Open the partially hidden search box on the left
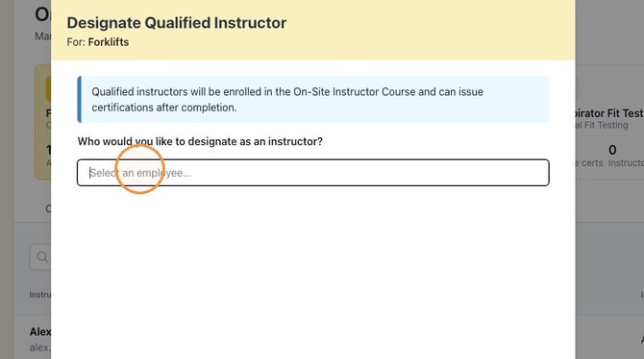Screen dimensions: 644x359 (x=40, y=257)
